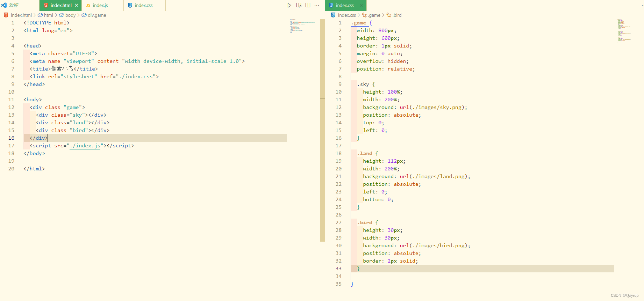This screenshot has height=301, width=644.
Task: Open the preview to the side icon
Action: point(299,5)
